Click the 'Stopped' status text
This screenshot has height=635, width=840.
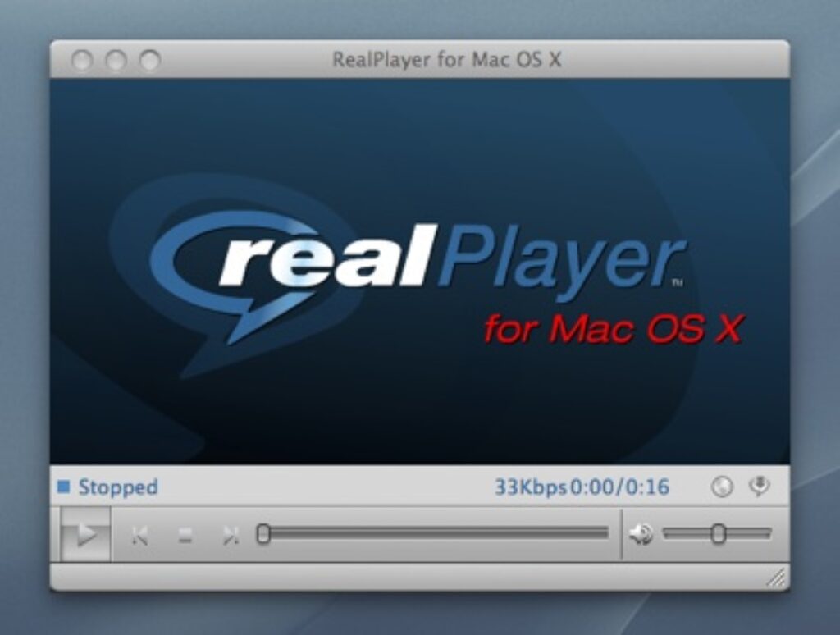coord(118,487)
